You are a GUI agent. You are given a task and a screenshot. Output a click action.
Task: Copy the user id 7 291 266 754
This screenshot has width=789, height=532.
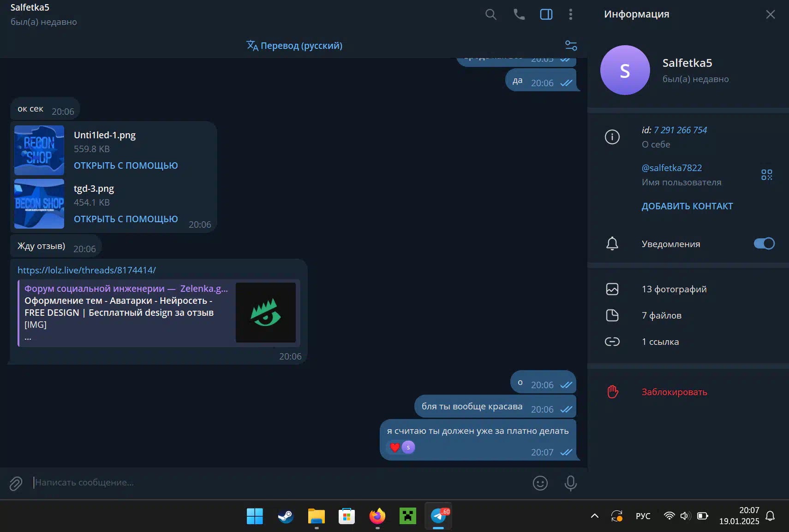point(680,130)
